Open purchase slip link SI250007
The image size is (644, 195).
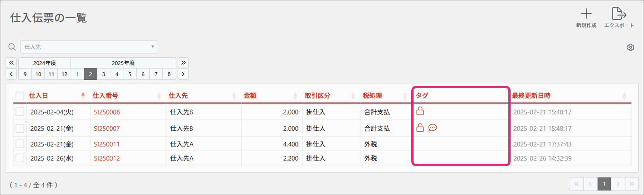click(107, 129)
